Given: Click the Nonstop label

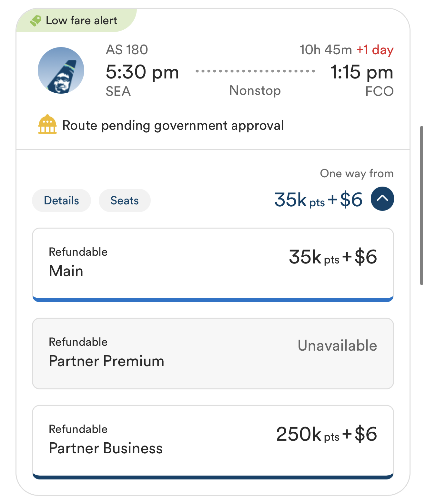Looking at the screenshot, I should 255,91.
